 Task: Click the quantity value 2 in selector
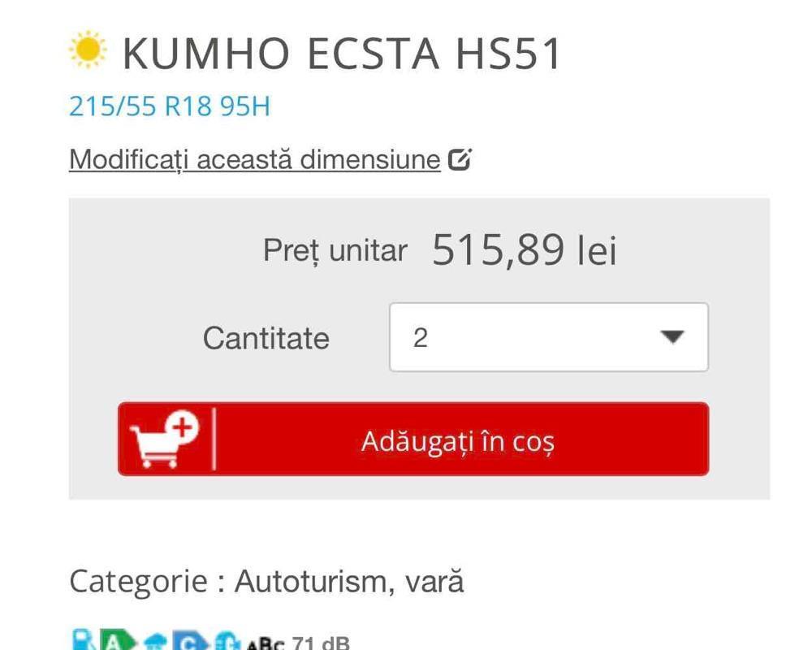[421, 338]
